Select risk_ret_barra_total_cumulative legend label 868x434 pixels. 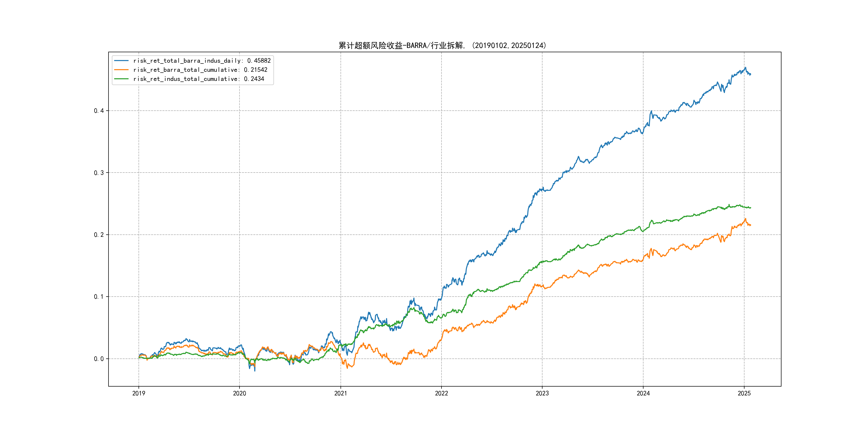click(x=200, y=70)
